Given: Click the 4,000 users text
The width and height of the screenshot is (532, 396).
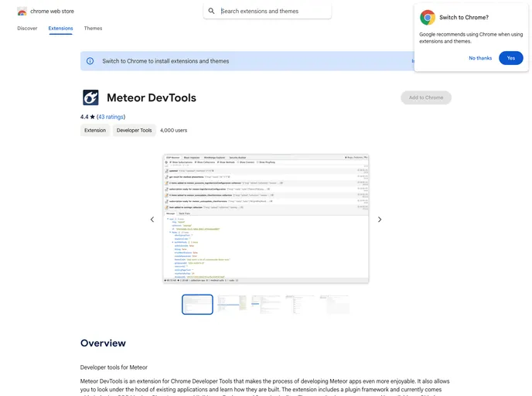Looking at the screenshot, I should pos(173,130).
